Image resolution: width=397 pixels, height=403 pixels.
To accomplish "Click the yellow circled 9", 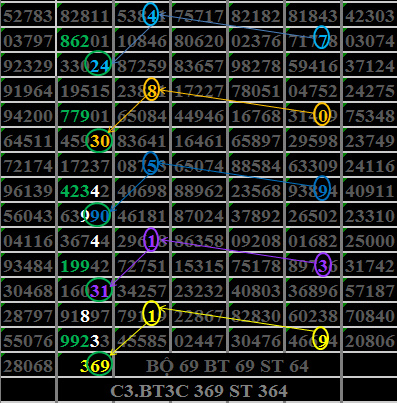I will pos(321,338).
